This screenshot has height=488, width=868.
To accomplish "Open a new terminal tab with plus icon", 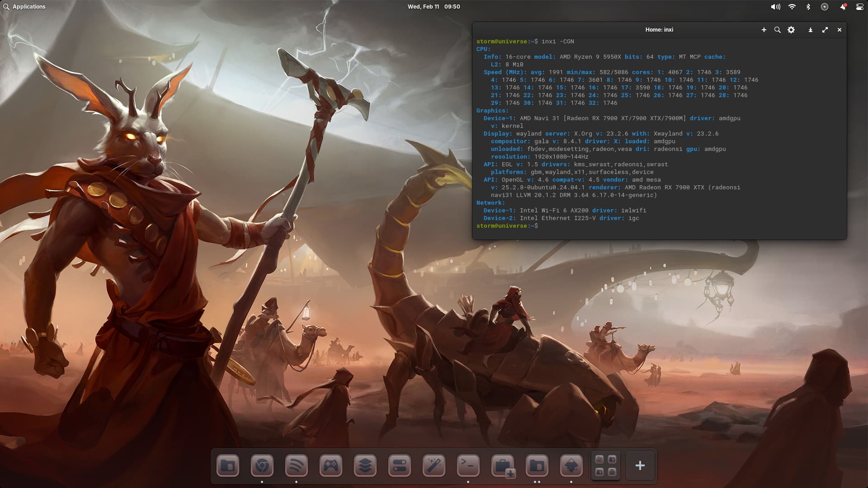I will click(764, 30).
